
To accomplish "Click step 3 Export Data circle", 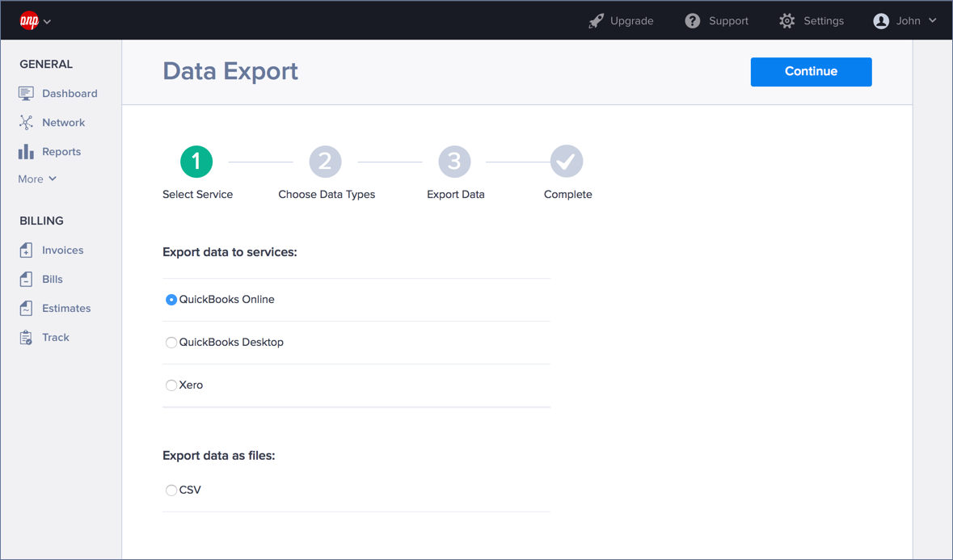I will [454, 162].
